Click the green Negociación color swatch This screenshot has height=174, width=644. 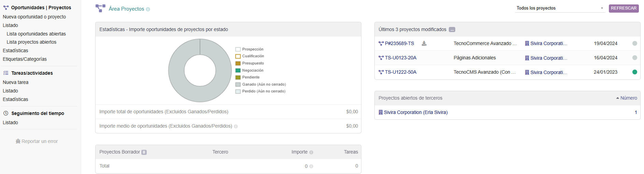(x=238, y=70)
